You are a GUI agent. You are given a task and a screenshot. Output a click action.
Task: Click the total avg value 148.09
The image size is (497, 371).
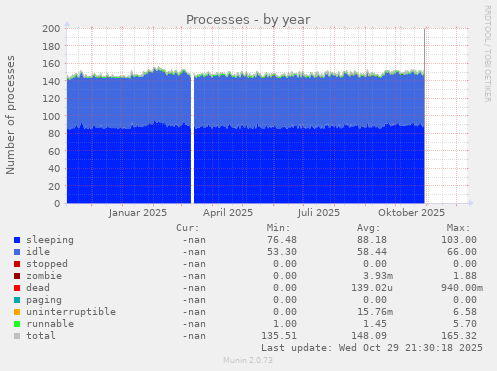tap(369, 336)
